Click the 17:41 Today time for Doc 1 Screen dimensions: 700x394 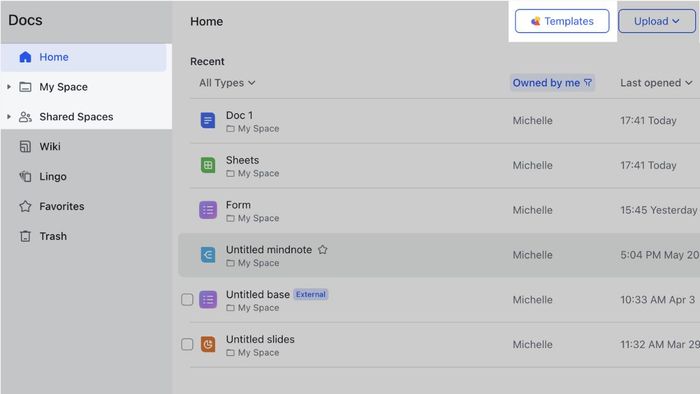[648, 121]
